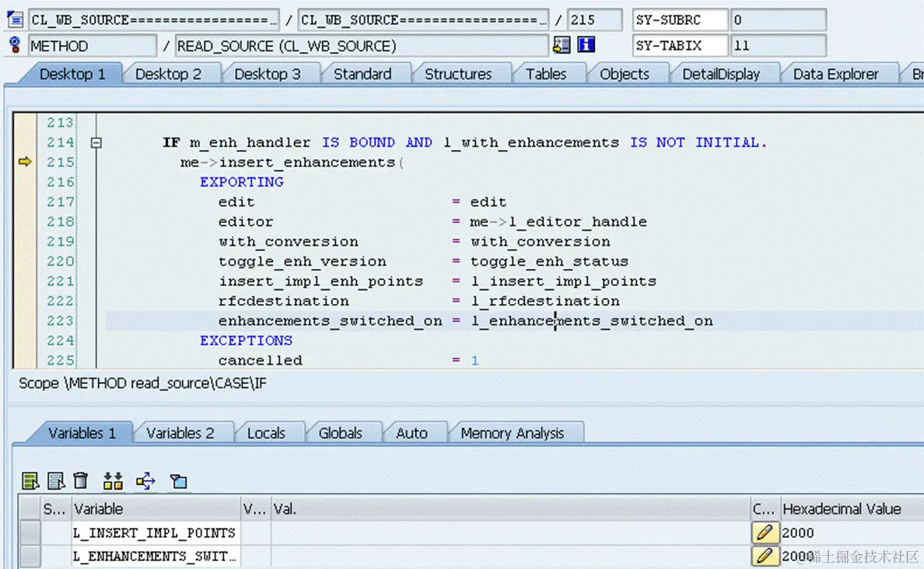Switch to the Desktop 1 tab
This screenshot has width=924, height=569.
[72, 74]
